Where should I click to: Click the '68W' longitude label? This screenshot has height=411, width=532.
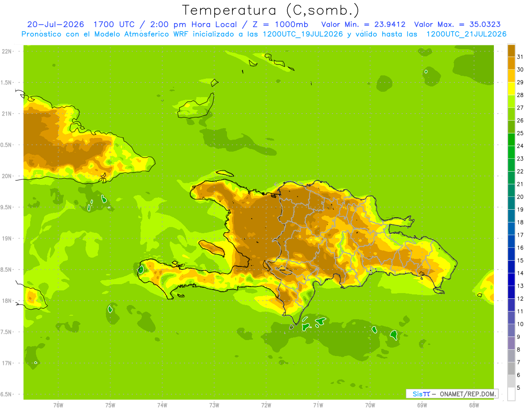(x=474, y=405)
